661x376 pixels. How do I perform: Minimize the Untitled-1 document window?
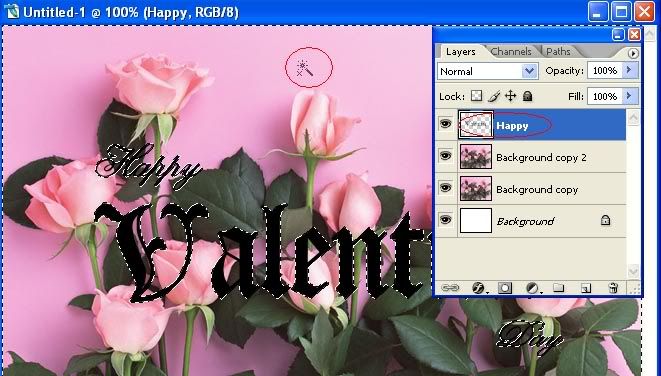[597, 11]
